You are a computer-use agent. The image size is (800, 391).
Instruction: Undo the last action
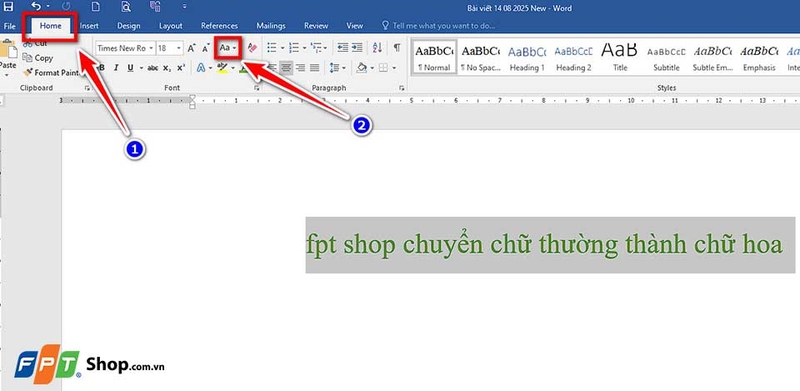(36, 7)
